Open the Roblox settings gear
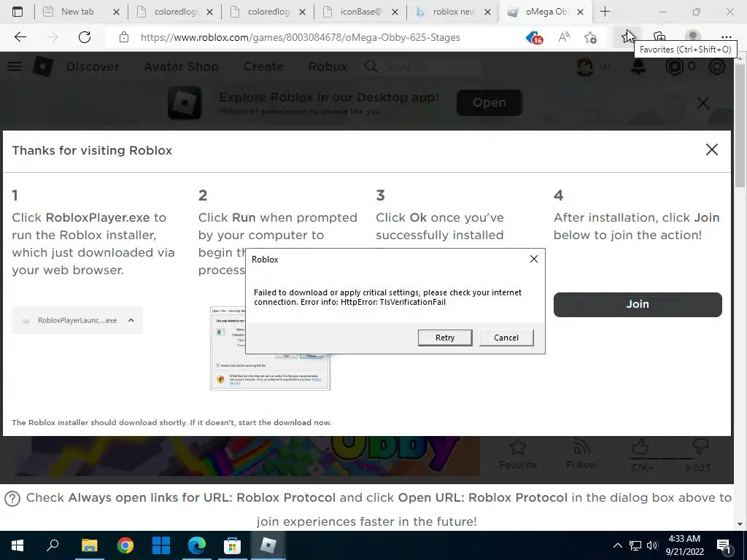Screen dimensions: 747x560 [x=717, y=66]
